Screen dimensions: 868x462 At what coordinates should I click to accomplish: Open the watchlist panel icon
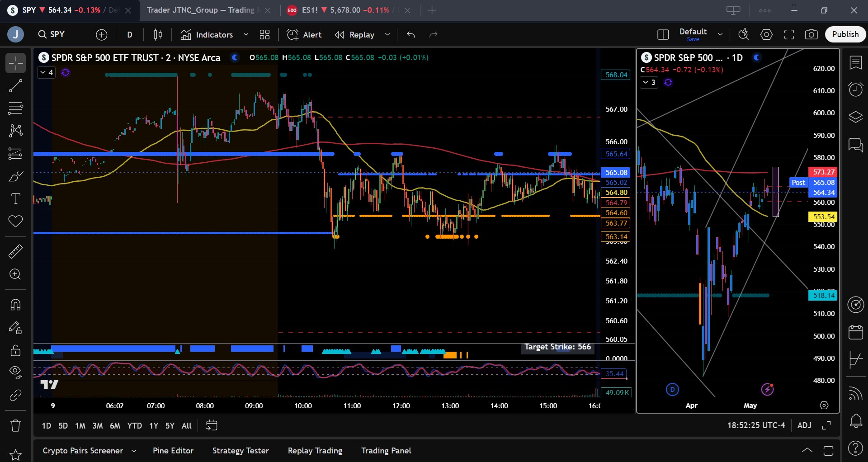[855, 63]
